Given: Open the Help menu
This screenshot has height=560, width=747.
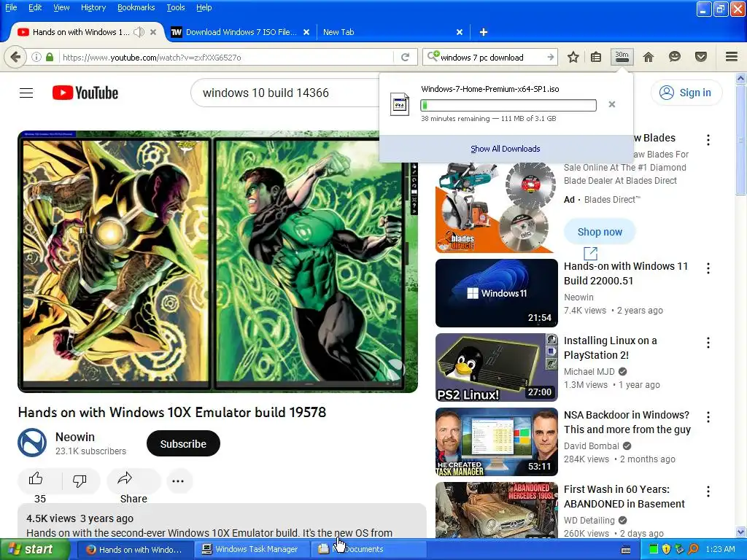Looking at the screenshot, I should point(204,7).
